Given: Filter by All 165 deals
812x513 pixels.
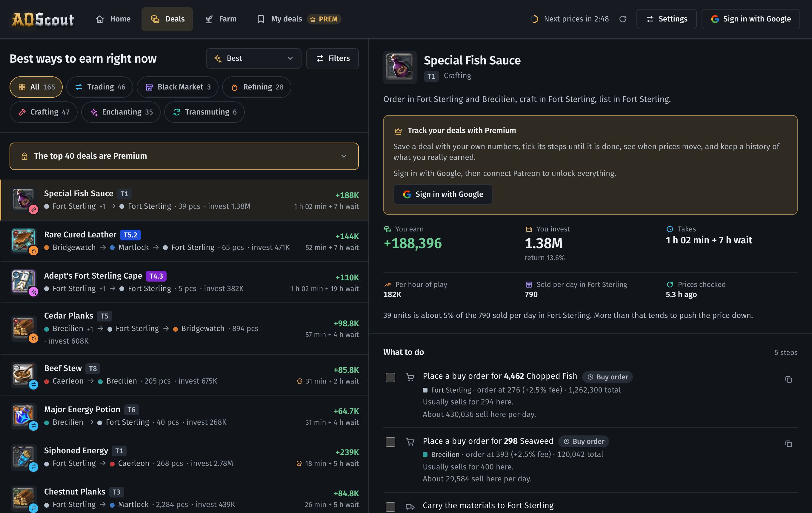Looking at the screenshot, I should tap(36, 87).
